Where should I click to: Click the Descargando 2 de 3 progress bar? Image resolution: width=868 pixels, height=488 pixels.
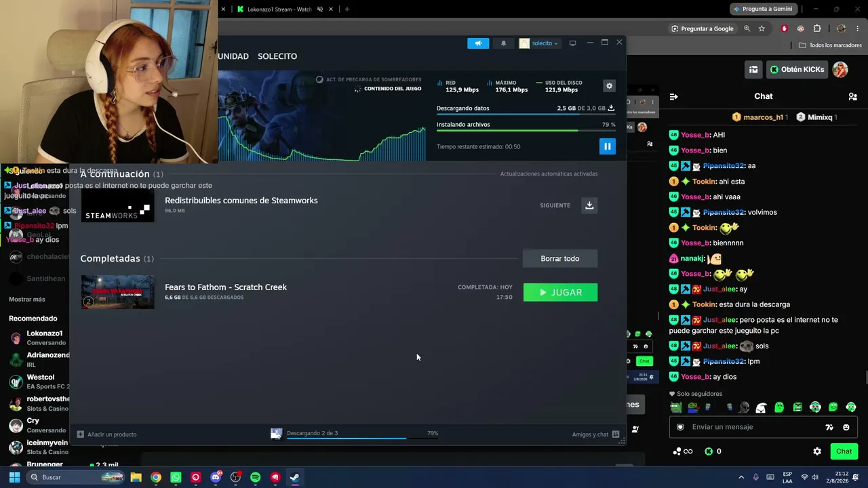pos(362,439)
